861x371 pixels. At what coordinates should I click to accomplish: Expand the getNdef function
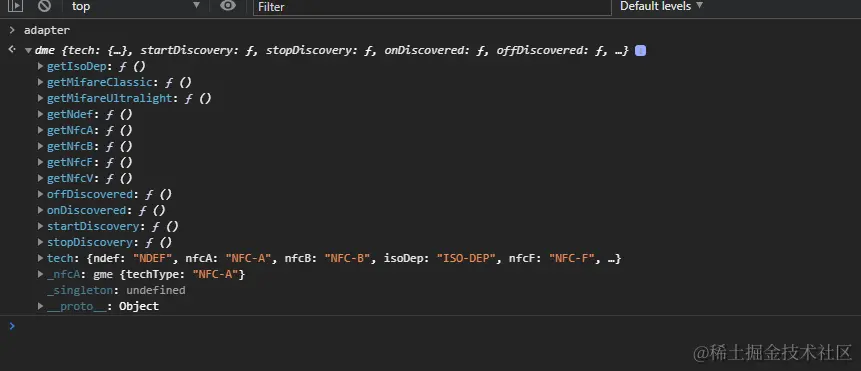[41, 114]
